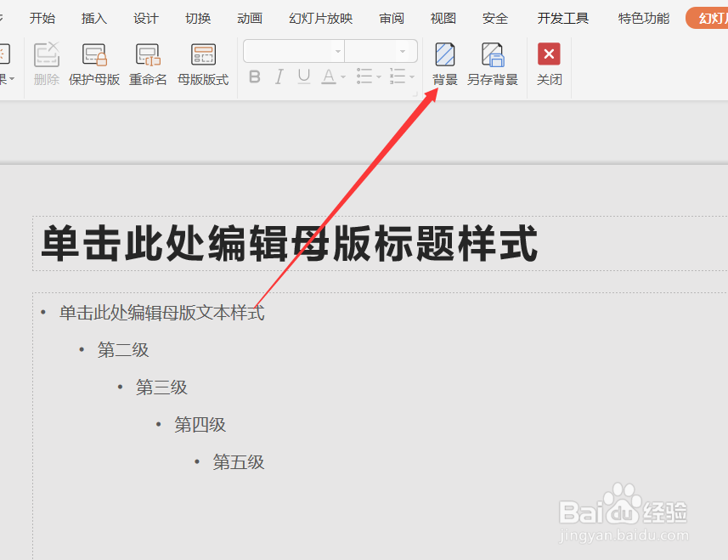Toggle italic formatting with the I button
This screenshot has width=728, height=560.
click(x=278, y=76)
